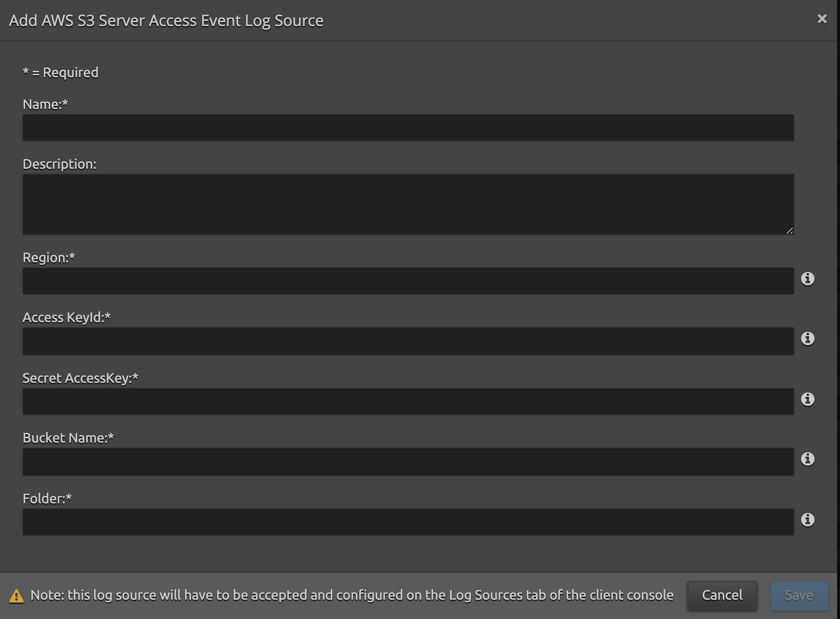This screenshot has height=619, width=840.
Task: Click the dialog title text
Action: click(x=166, y=21)
